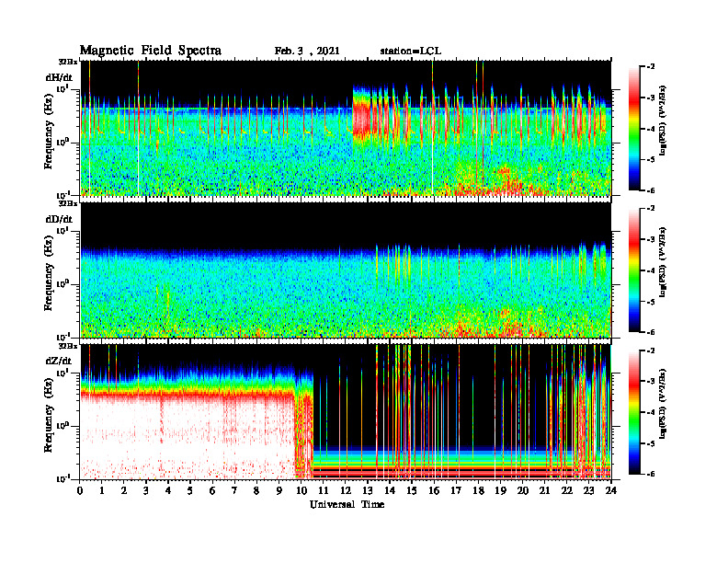Click the -4 value on the dD/dt color bar
Screen dimensions: 728x563
[x=651, y=270]
